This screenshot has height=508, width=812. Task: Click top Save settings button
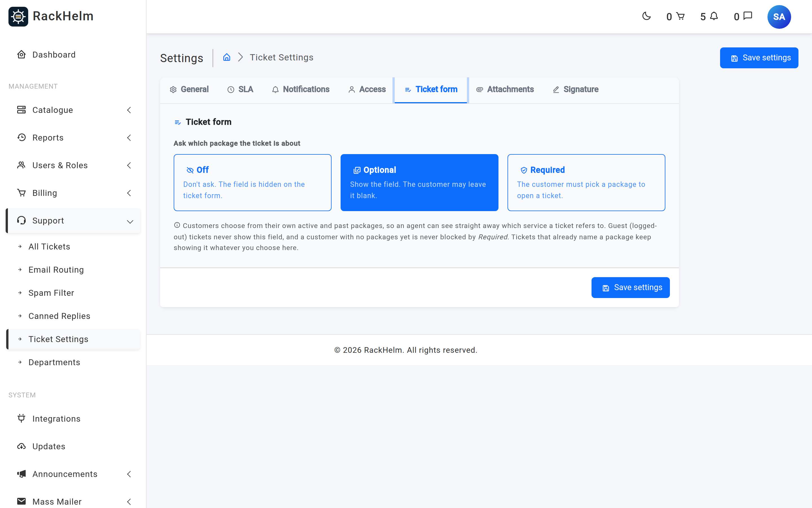click(x=759, y=58)
